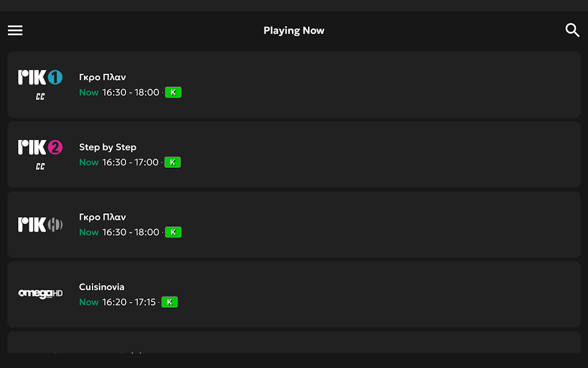Open Γκρο Πλαν on the RIK HD row
Screen dimensions: 588x368
point(102,218)
